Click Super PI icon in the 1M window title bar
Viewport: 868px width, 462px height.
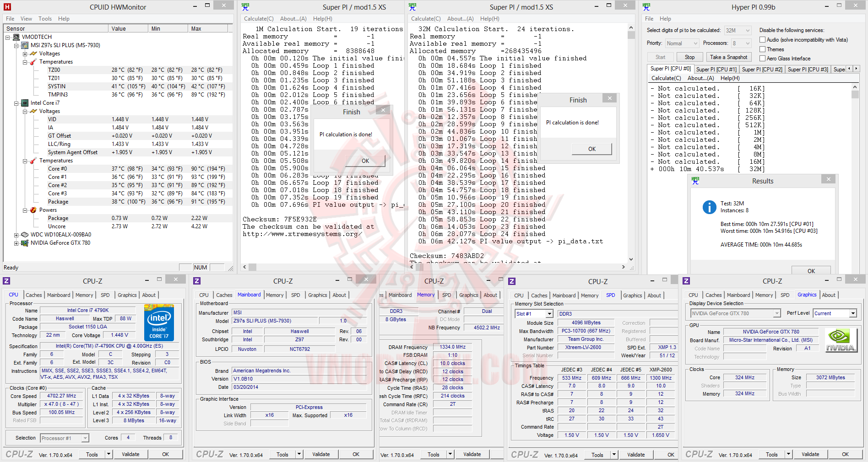pos(245,7)
